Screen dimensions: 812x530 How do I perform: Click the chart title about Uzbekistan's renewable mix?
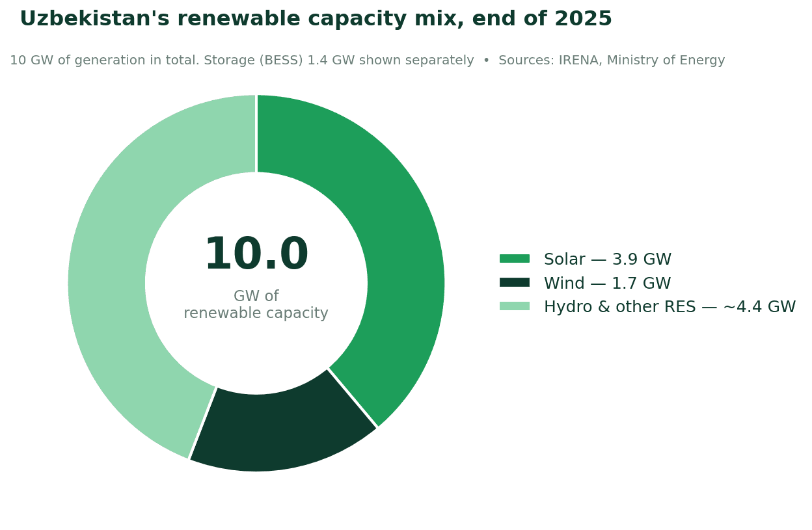tap(316, 20)
